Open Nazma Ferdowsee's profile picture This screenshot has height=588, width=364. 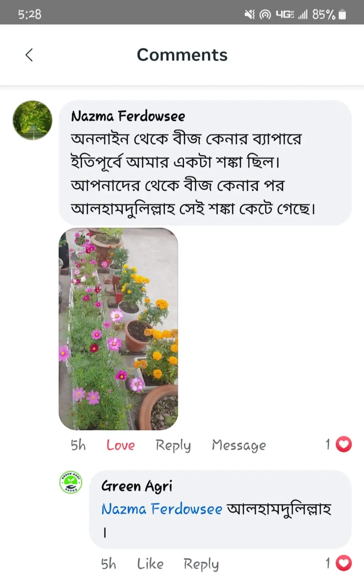coord(32,120)
